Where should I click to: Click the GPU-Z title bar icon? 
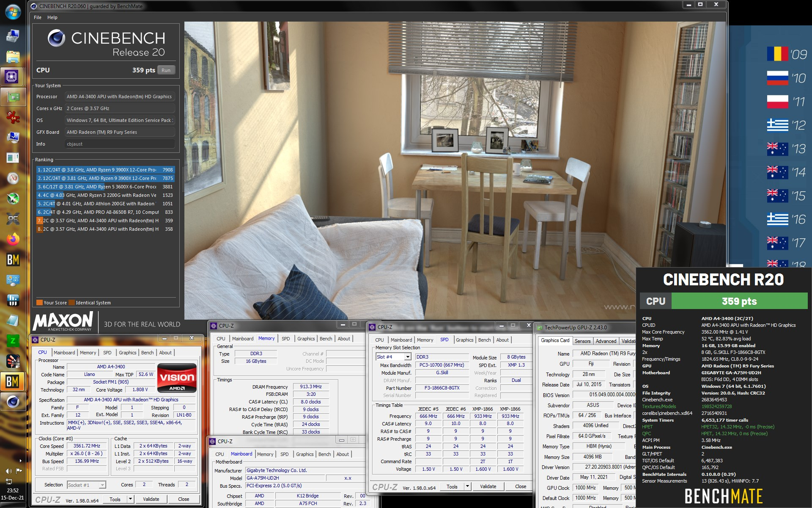tap(540, 328)
